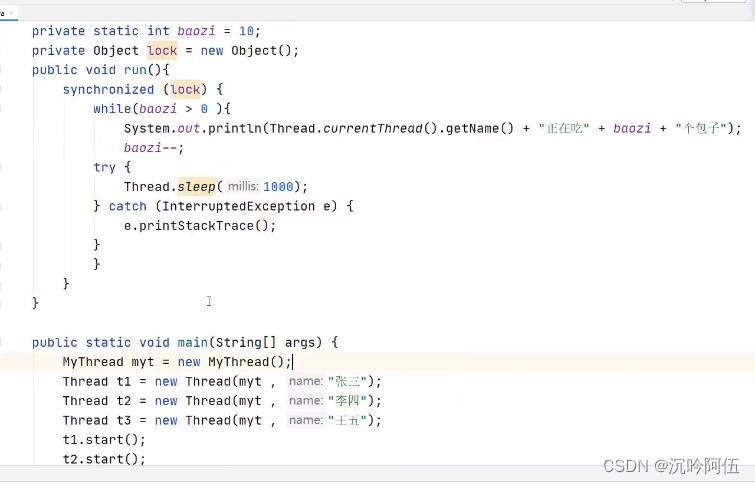The image size is (755, 484).
Task: Click new MyThread() constructor call
Action: pyautogui.click(x=231, y=362)
